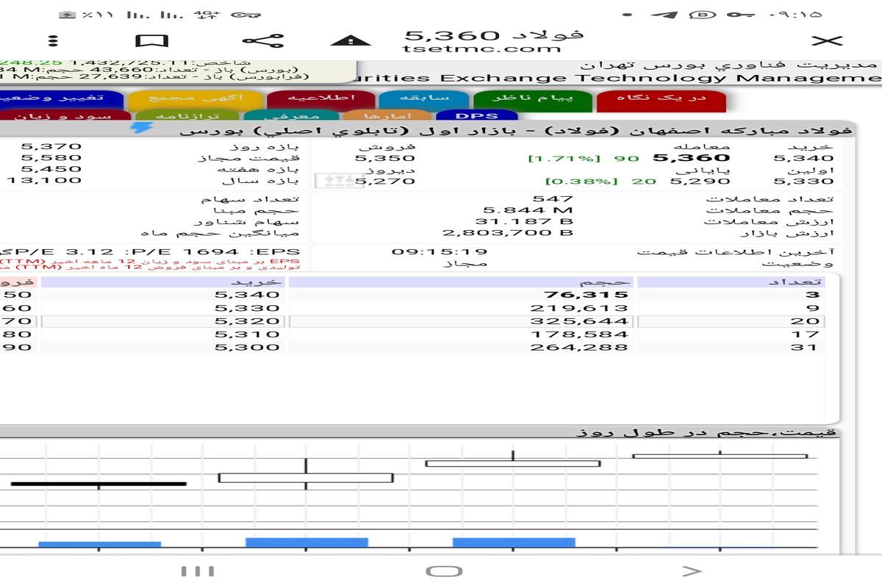Image resolution: width=882 pixels, height=588 pixels.
Task: Tap the Telegram notification icon in status bar
Action: [663, 15]
